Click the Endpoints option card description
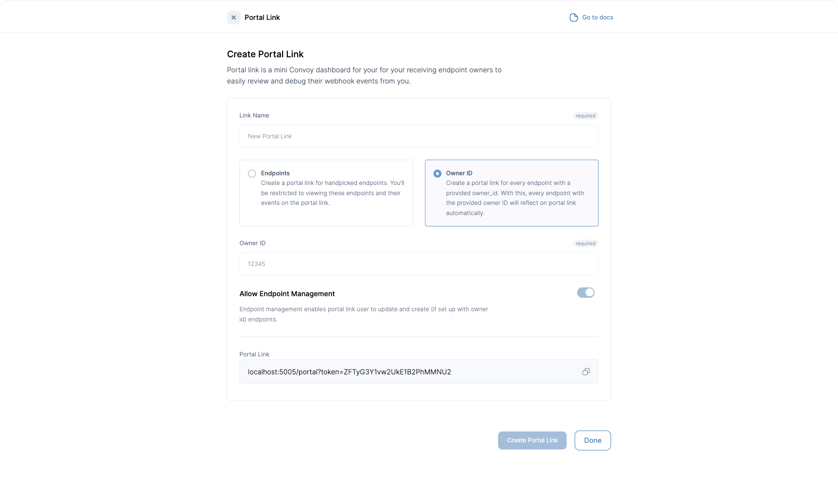The image size is (838, 504). pos(333,193)
